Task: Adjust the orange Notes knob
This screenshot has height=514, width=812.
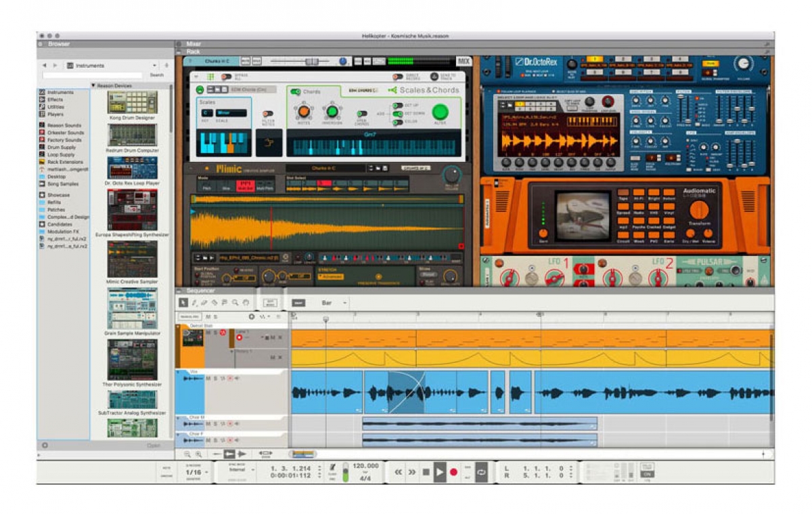Action: click(304, 111)
